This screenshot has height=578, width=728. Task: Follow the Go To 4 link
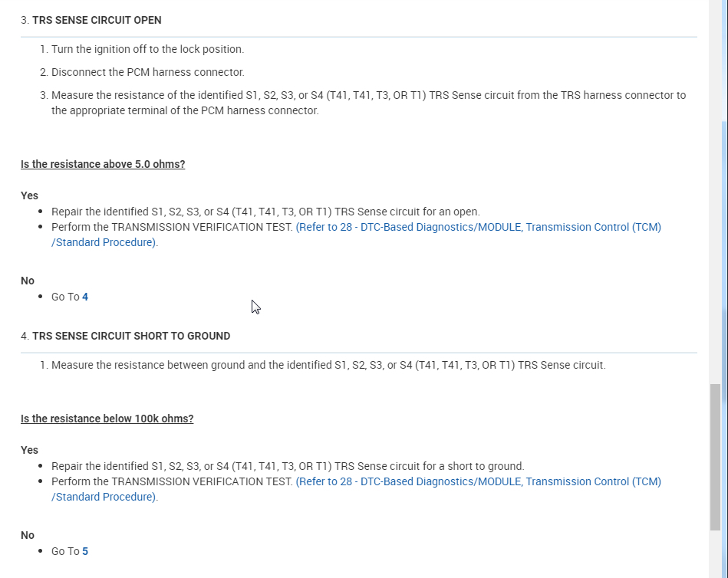85,297
